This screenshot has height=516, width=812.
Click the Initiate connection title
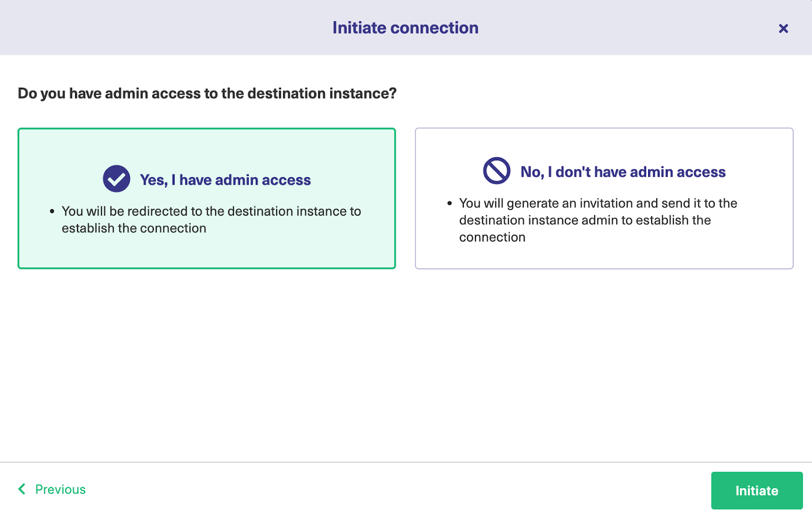pyautogui.click(x=405, y=28)
